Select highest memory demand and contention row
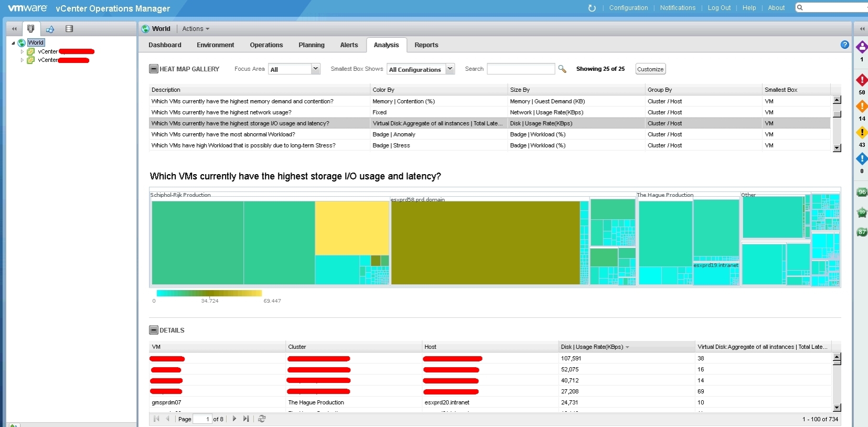Screen dimensions: 868x427 tap(490, 101)
